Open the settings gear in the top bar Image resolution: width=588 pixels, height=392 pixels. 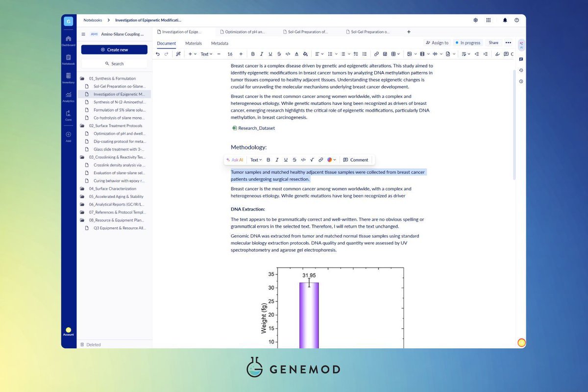click(x=475, y=20)
